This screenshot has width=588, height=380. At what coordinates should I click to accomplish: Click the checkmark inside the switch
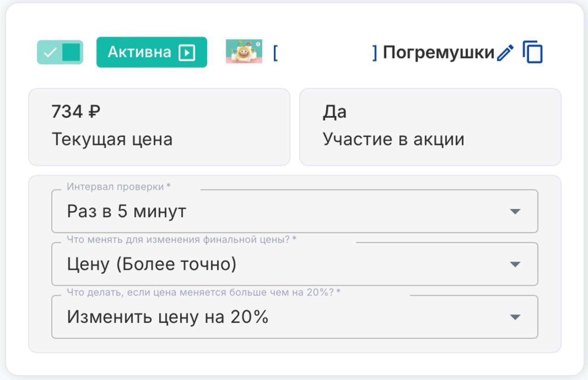49,53
